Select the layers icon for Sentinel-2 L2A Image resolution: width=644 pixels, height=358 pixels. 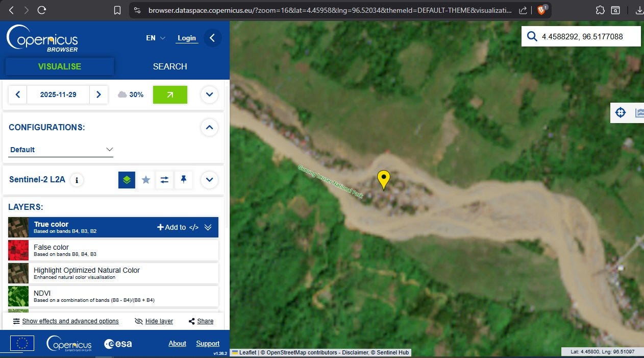pyautogui.click(x=127, y=180)
